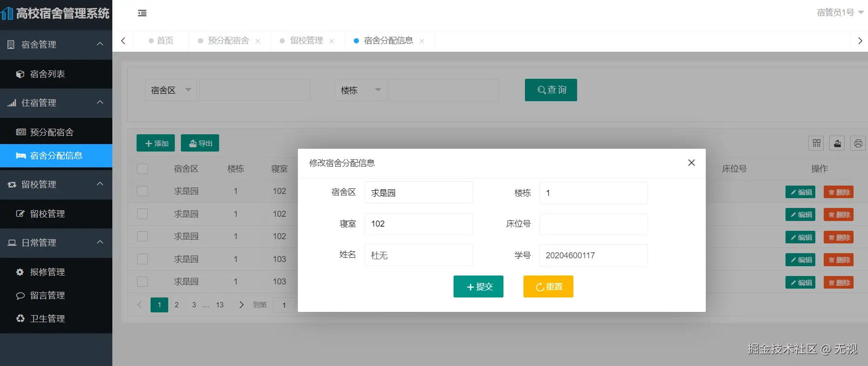Go to pagination page 3
The width and height of the screenshot is (868, 366).
pyautogui.click(x=194, y=305)
